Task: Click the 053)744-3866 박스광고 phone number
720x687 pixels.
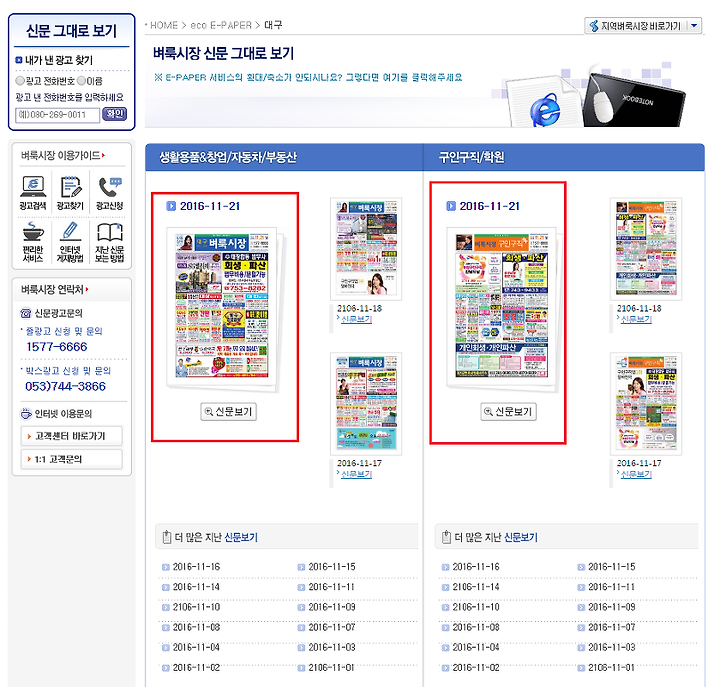Action: (x=65, y=386)
